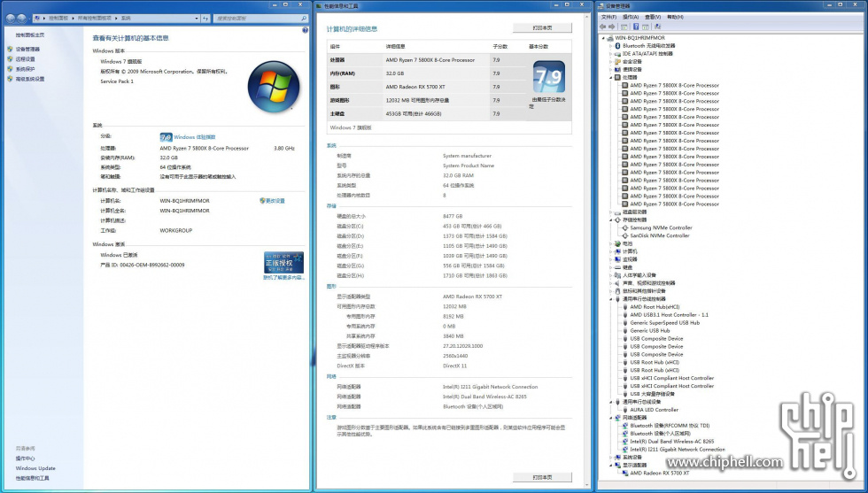Click 处理器 processor category icon
868x493 pixels.
[617, 78]
